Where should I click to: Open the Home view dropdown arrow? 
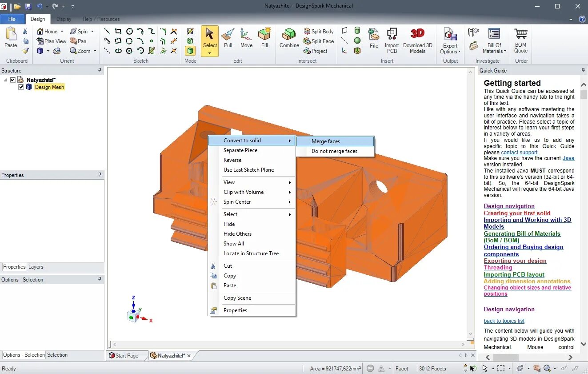tap(62, 31)
